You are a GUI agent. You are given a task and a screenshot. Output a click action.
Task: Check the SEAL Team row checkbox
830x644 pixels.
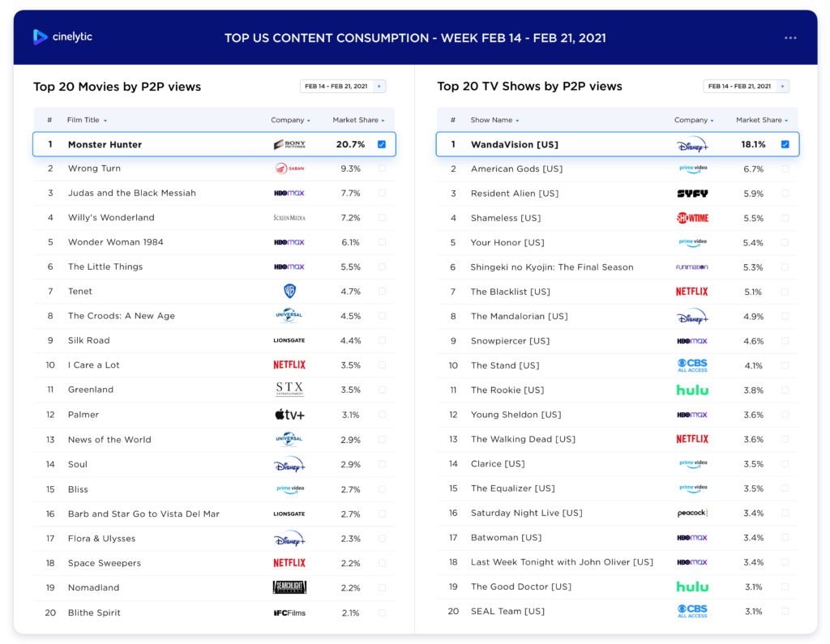tap(785, 611)
